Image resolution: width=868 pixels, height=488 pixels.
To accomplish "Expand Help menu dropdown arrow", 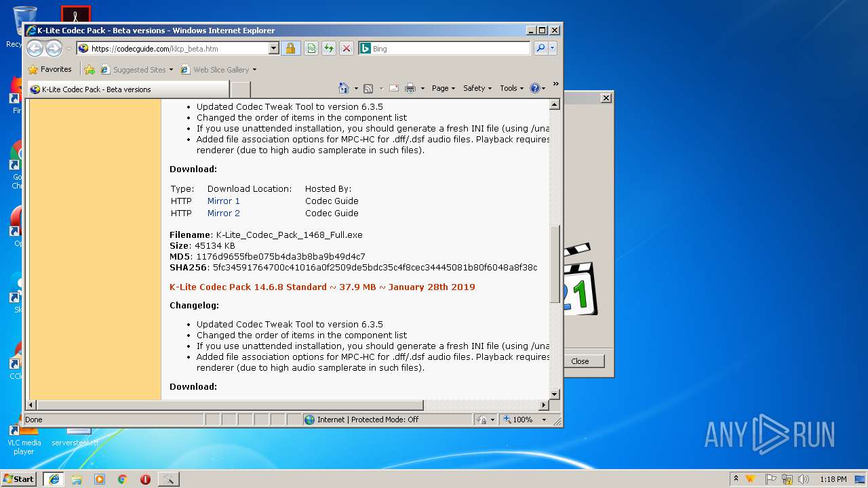I will (x=543, y=89).
